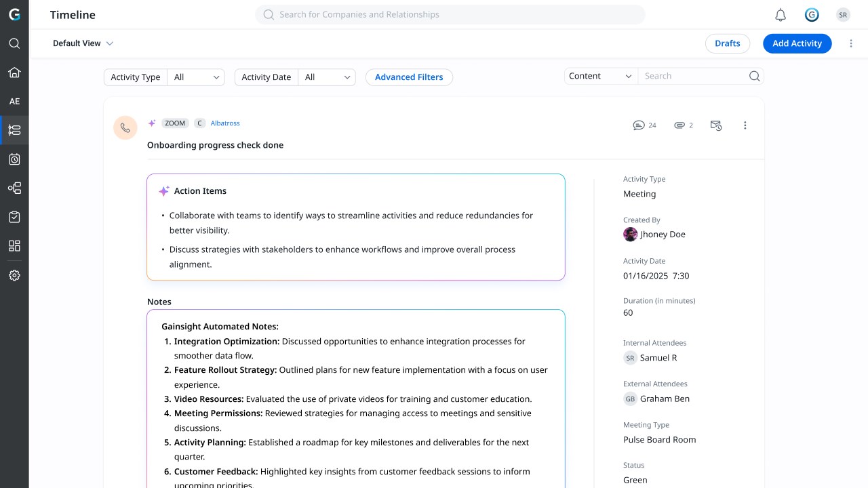Click the Meeting activity type value

tap(639, 194)
